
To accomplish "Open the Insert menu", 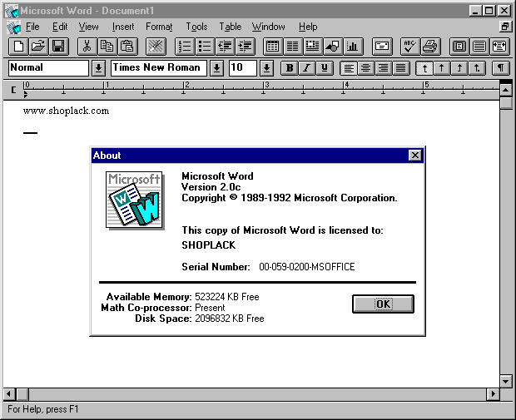I will coord(123,27).
